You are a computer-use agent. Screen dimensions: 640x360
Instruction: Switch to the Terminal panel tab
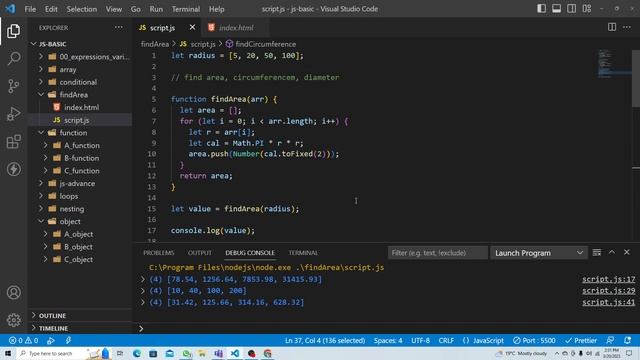point(303,253)
